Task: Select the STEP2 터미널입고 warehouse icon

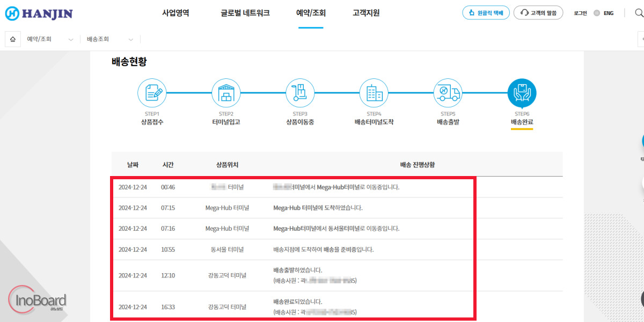Action: (x=226, y=93)
